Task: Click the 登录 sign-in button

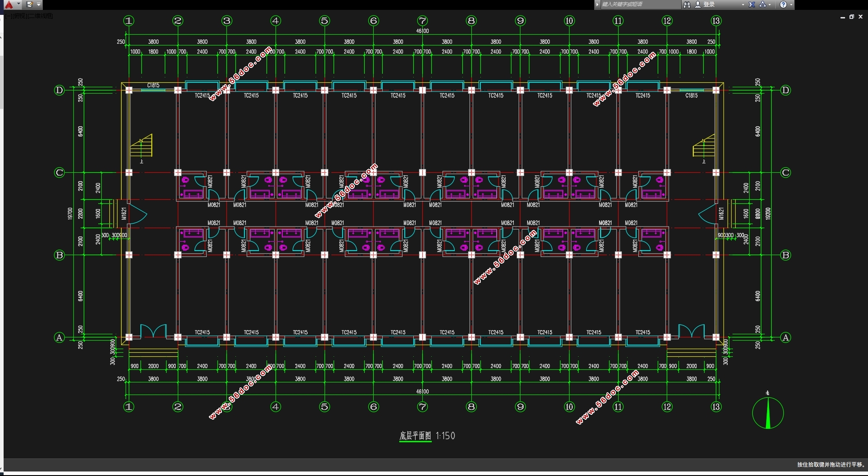Action: (x=709, y=4)
